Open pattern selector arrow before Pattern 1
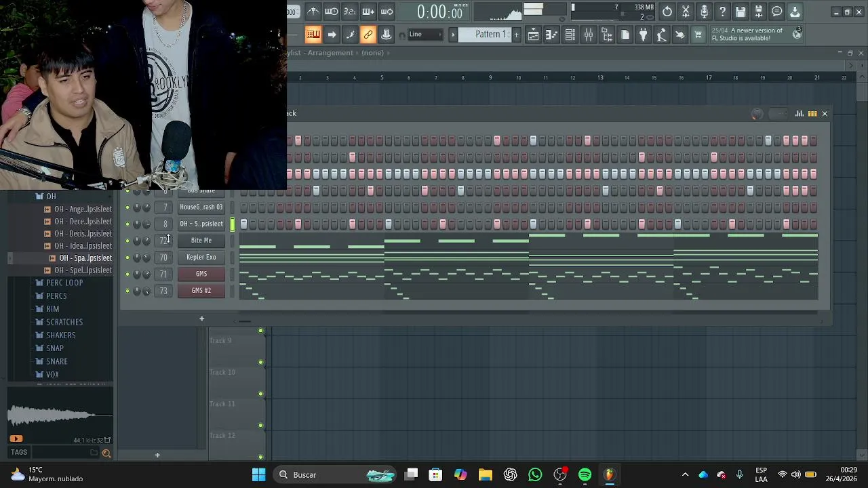This screenshot has width=868, height=488. (453, 35)
